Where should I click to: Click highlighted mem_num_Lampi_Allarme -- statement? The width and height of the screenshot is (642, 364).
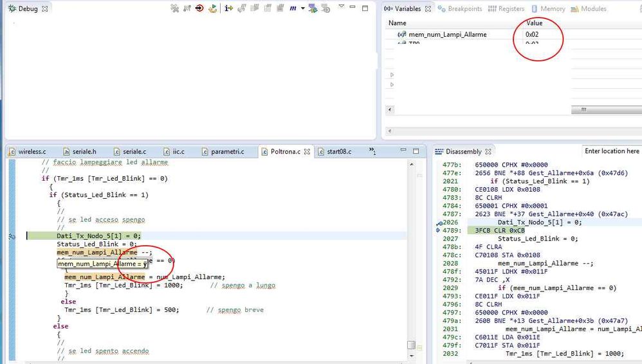(104, 252)
